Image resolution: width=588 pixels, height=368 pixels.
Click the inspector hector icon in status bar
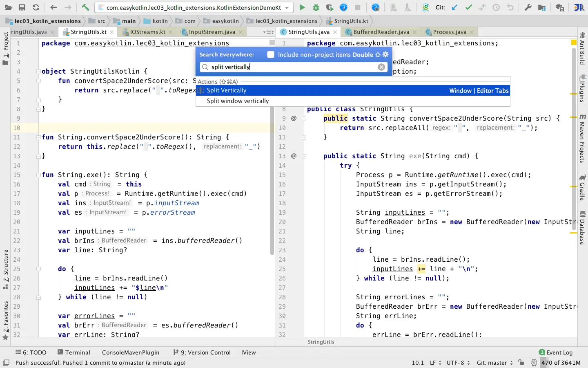click(x=534, y=362)
